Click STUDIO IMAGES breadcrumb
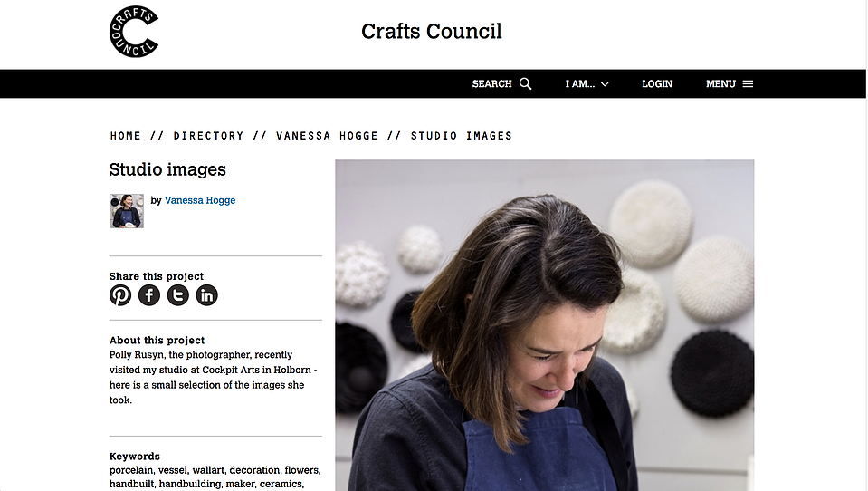Screen dimensions: 868x491 click(x=461, y=136)
